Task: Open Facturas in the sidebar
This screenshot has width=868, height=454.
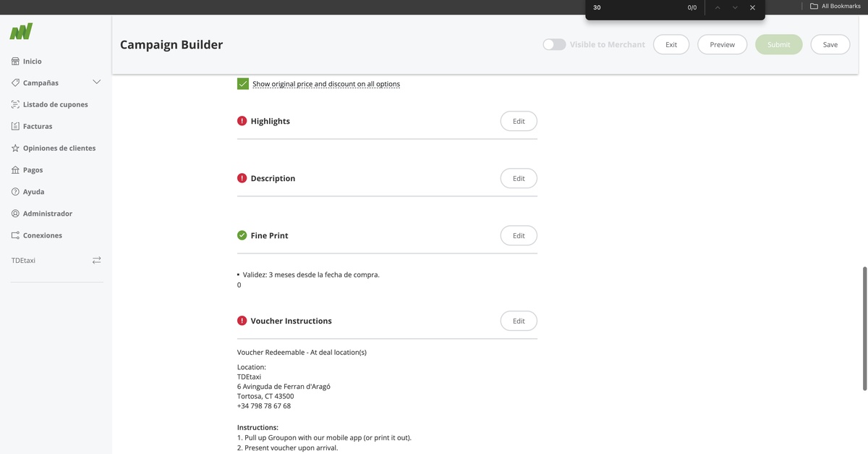Action: click(38, 126)
